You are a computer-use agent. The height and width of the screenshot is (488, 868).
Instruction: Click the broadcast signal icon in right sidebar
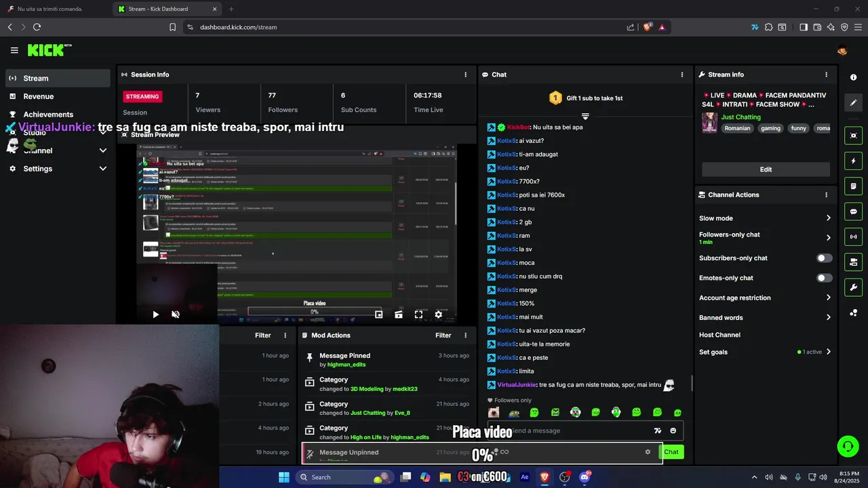[x=853, y=237]
